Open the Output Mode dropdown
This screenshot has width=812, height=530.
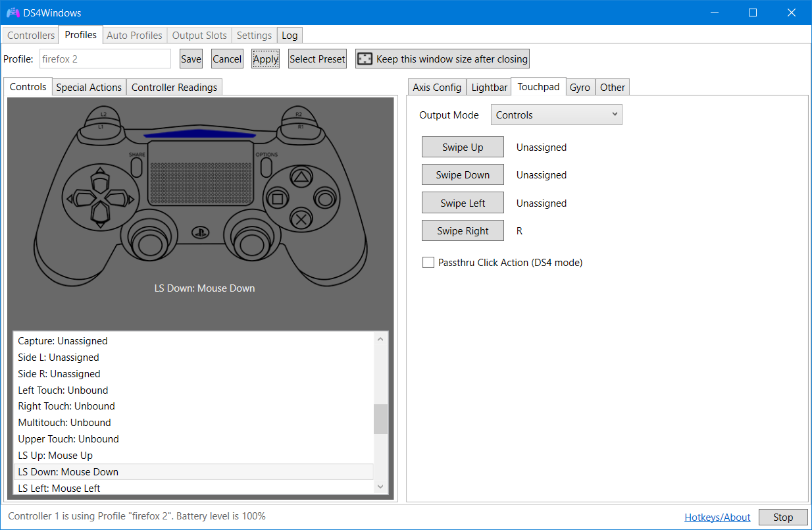click(557, 115)
